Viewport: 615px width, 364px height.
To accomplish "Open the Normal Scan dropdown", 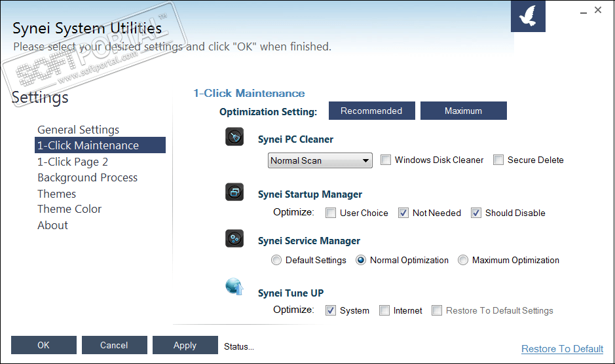I will click(320, 160).
